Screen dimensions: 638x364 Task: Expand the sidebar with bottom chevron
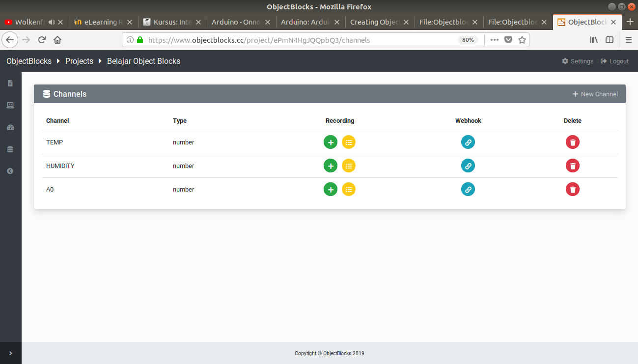(x=10, y=353)
